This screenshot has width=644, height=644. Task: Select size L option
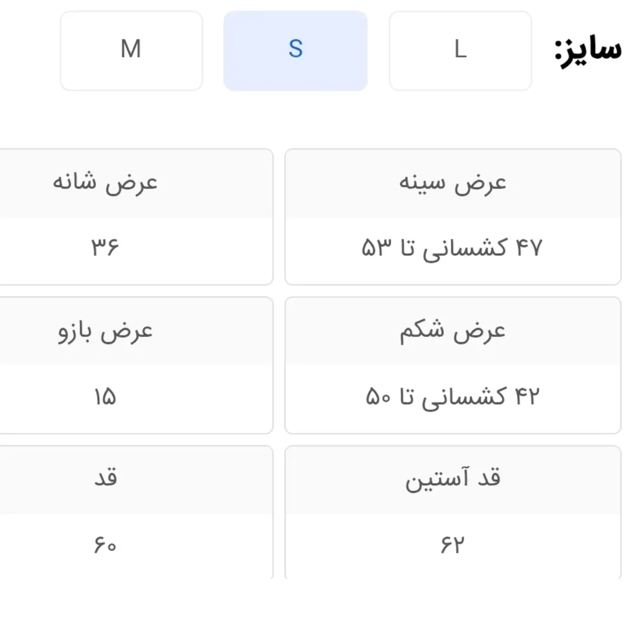point(460,51)
